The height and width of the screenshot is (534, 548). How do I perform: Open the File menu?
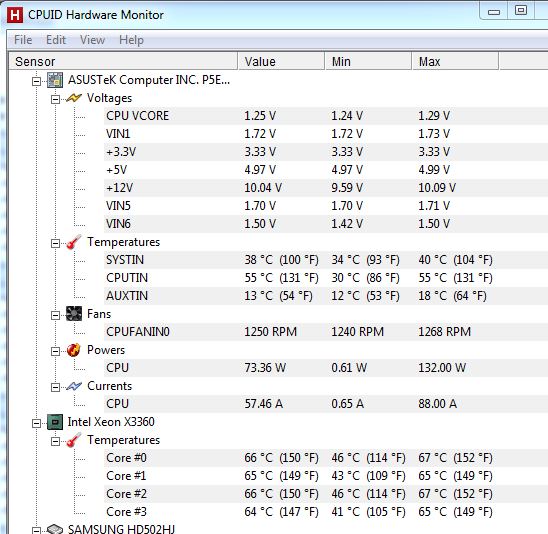[x=23, y=40]
